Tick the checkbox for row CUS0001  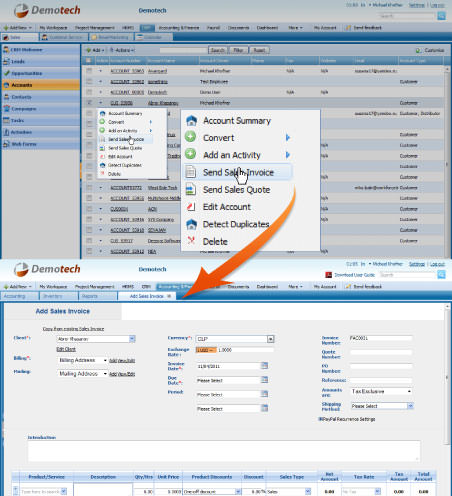tap(89, 209)
